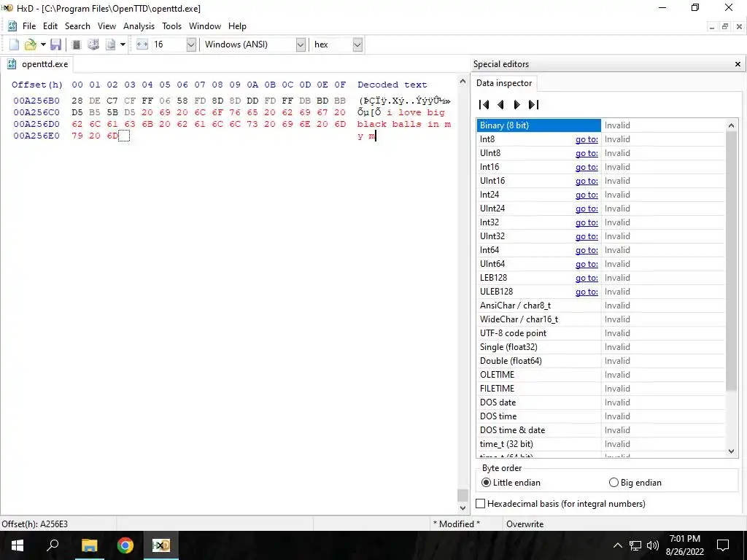The width and height of the screenshot is (747, 560).
Task: Restore the inner document window
Action: point(724,27)
